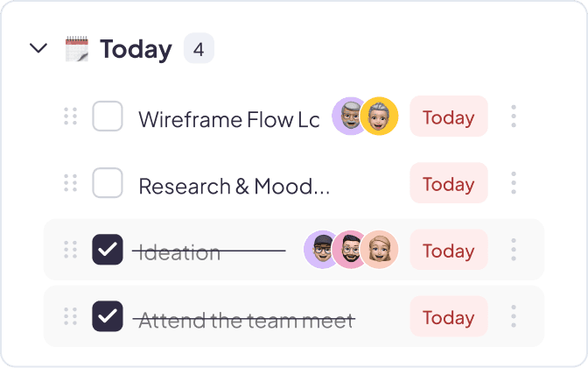
Task: Open the Research & Mood task title
Action: [x=234, y=186]
